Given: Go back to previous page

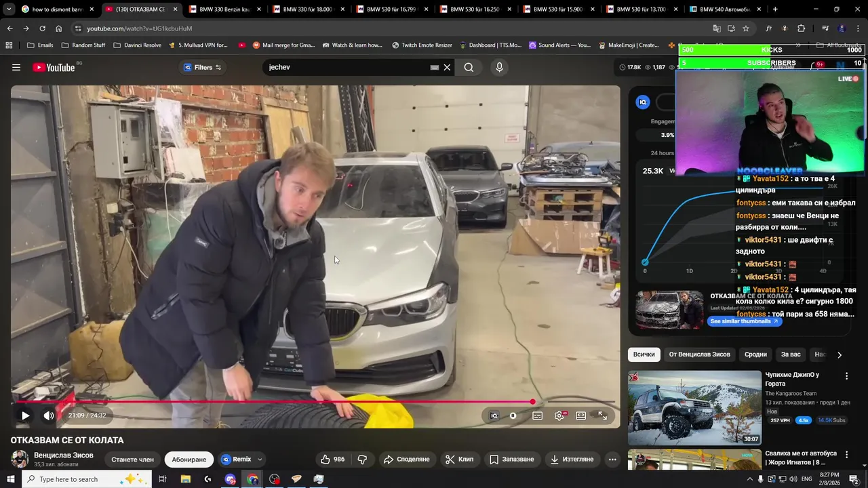Looking at the screenshot, I should 9,28.
